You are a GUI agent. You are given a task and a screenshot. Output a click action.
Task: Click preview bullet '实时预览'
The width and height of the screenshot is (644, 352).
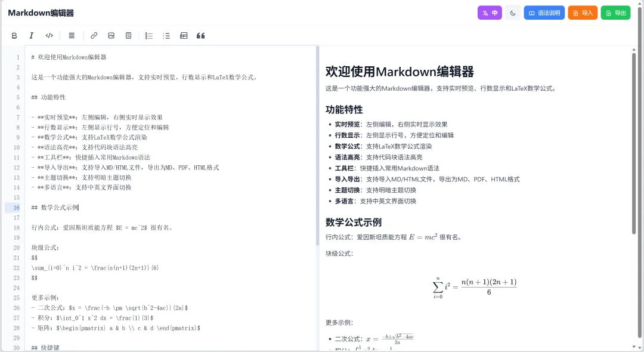(391, 125)
